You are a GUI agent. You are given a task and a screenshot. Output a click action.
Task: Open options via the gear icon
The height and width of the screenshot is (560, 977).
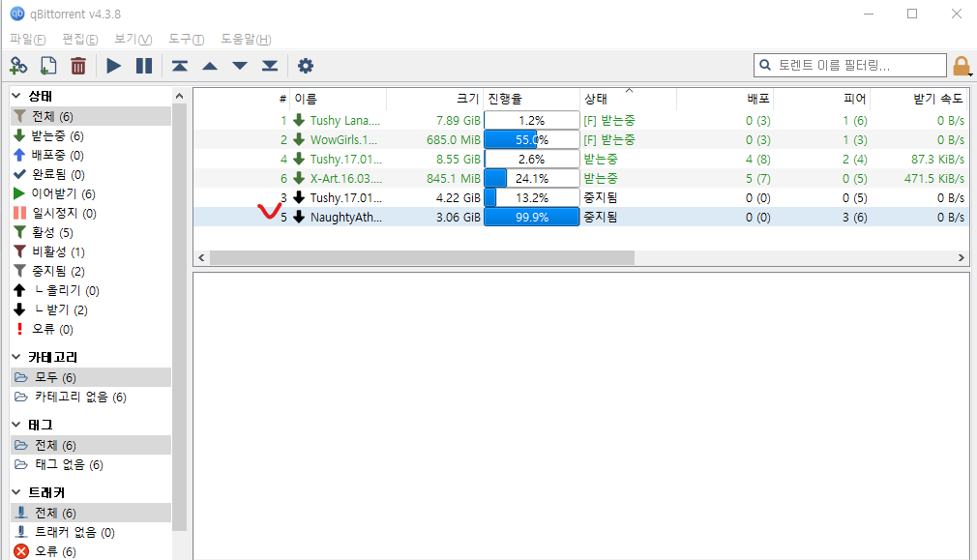(x=306, y=66)
